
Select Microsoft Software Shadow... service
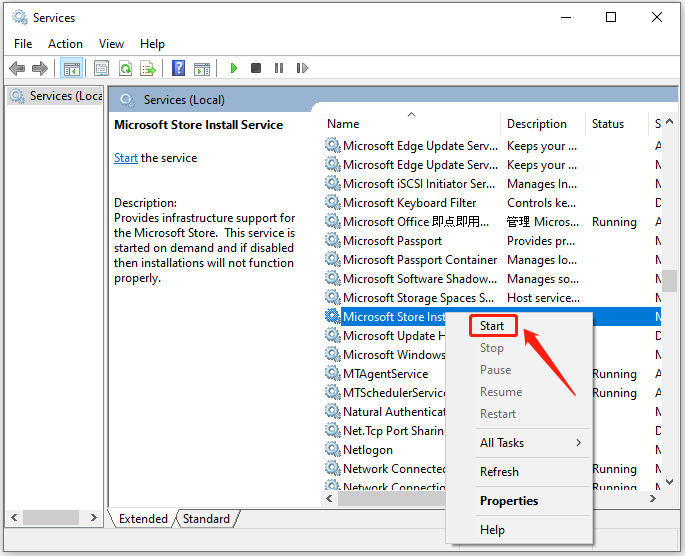(492, 278)
